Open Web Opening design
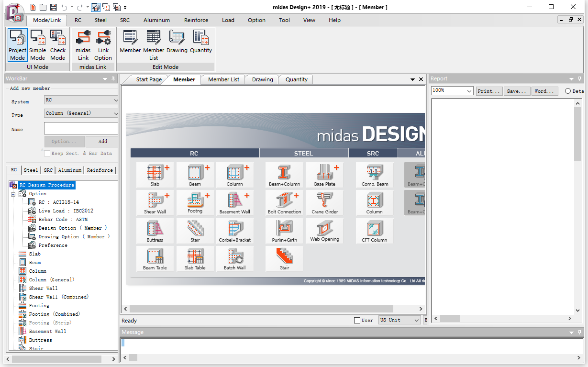Viewport: 588px width, 367px height. coord(324,231)
